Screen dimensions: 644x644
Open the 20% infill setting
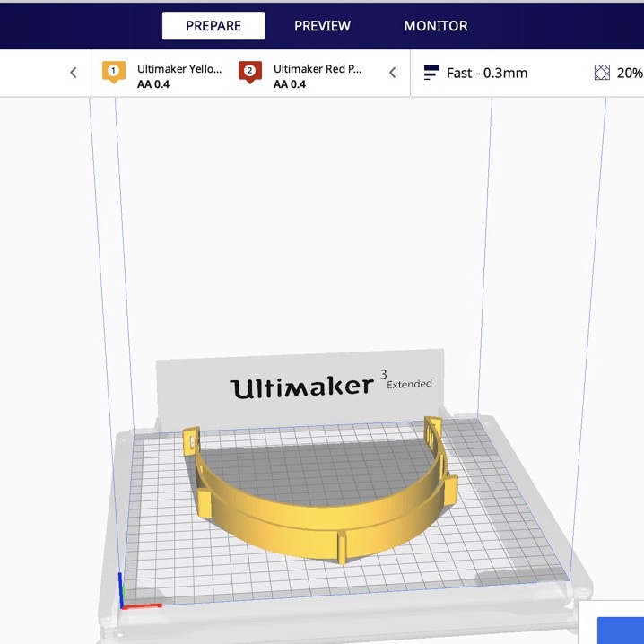tap(629, 73)
